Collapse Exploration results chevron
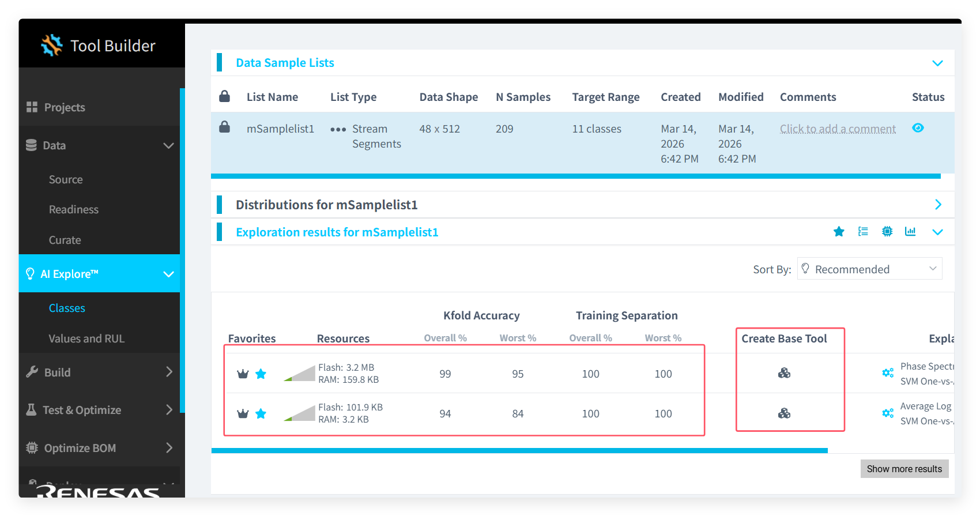 (937, 232)
